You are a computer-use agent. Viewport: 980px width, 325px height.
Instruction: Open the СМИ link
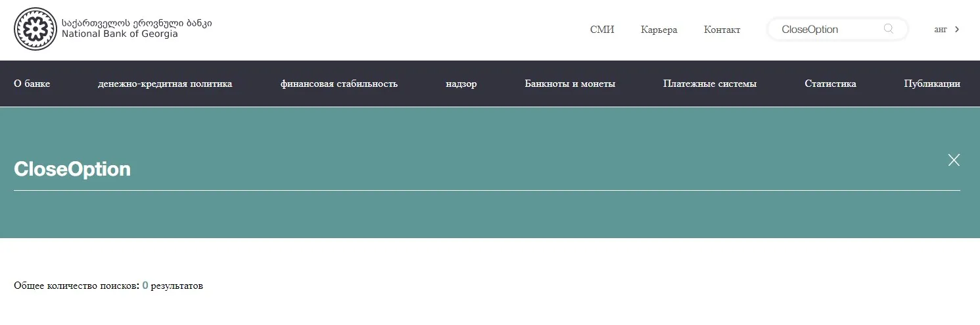(x=602, y=30)
